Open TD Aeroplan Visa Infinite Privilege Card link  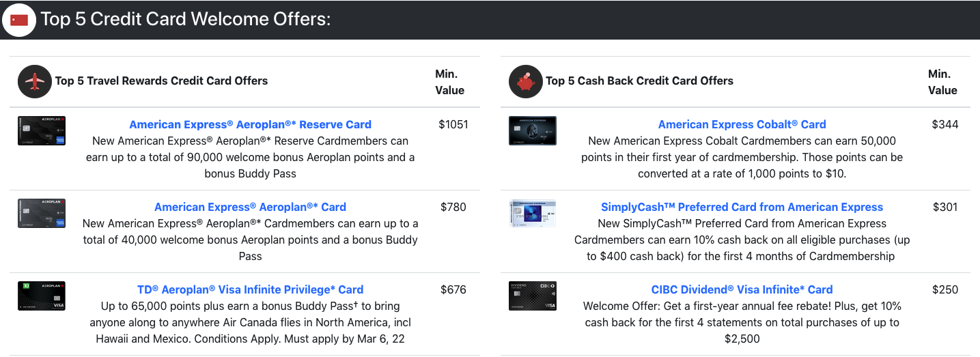[x=250, y=289]
